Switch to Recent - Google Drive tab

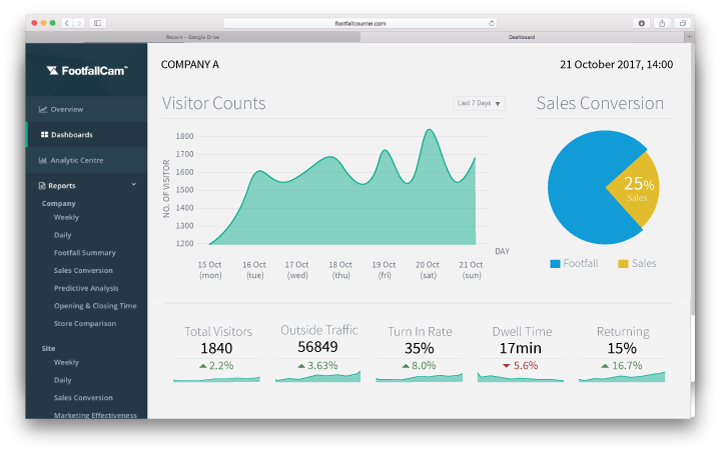193,37
